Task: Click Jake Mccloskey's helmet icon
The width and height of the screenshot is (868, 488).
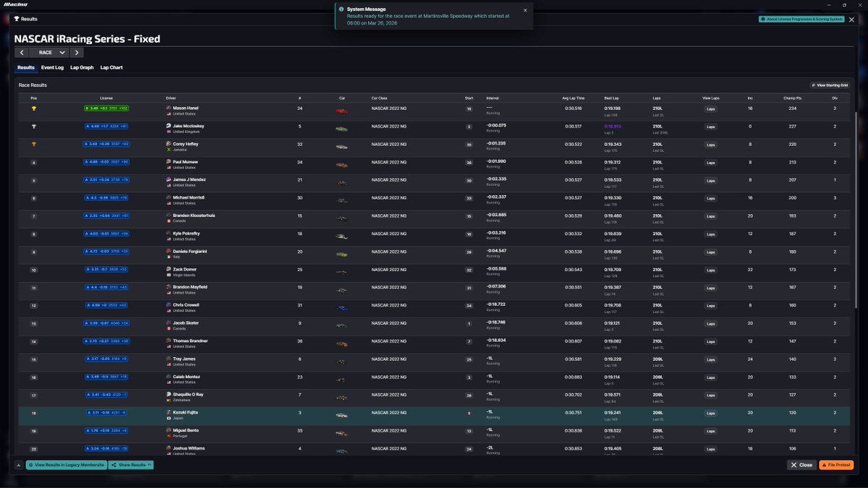Action: click(169, 126)
